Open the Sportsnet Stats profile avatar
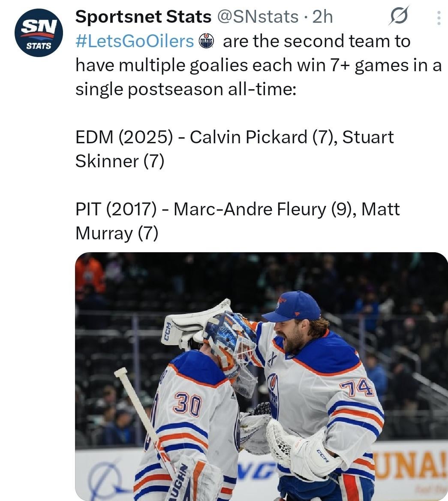 point(39,33)
